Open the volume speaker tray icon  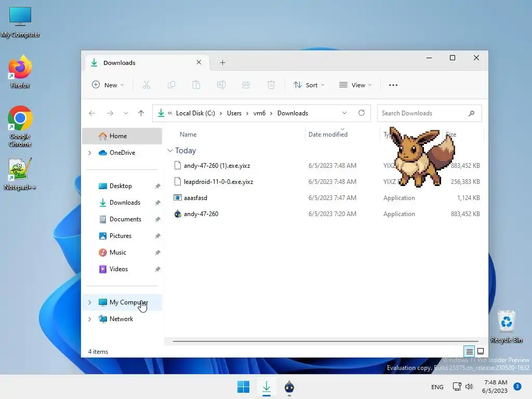(x=469, y=387)
